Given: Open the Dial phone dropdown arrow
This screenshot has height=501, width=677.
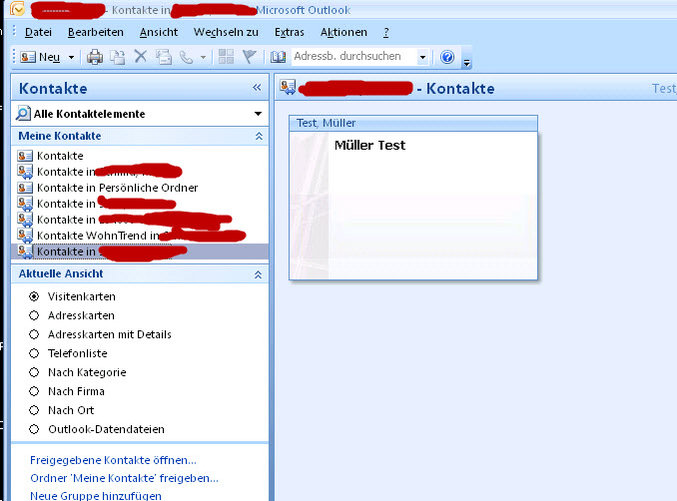Looking at the screenshot, I should tap(203, 57).
